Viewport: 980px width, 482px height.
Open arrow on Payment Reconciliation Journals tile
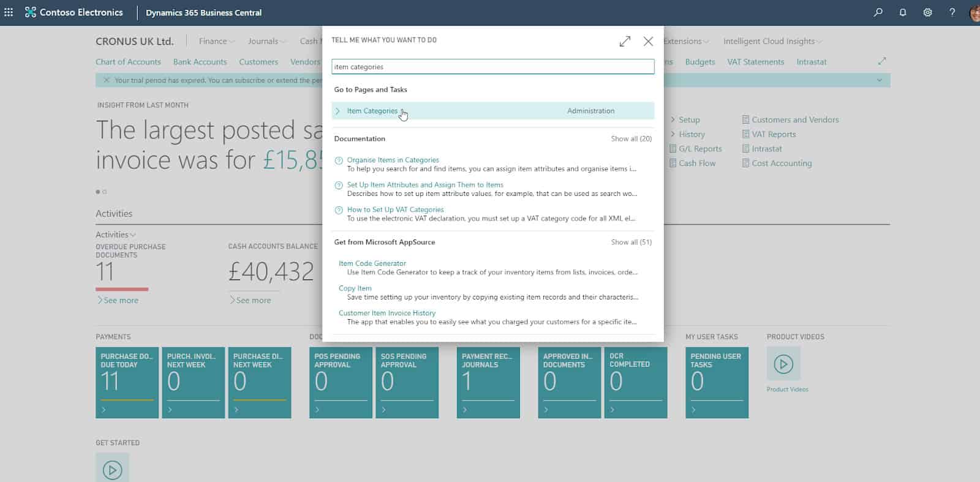click(465, 410)
